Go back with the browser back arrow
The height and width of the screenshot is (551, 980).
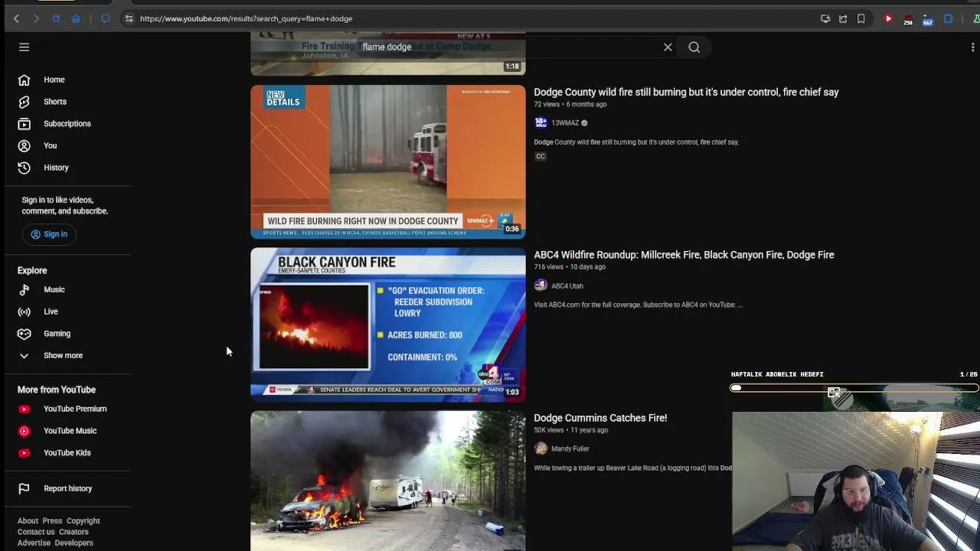click(x=16, y=18)
